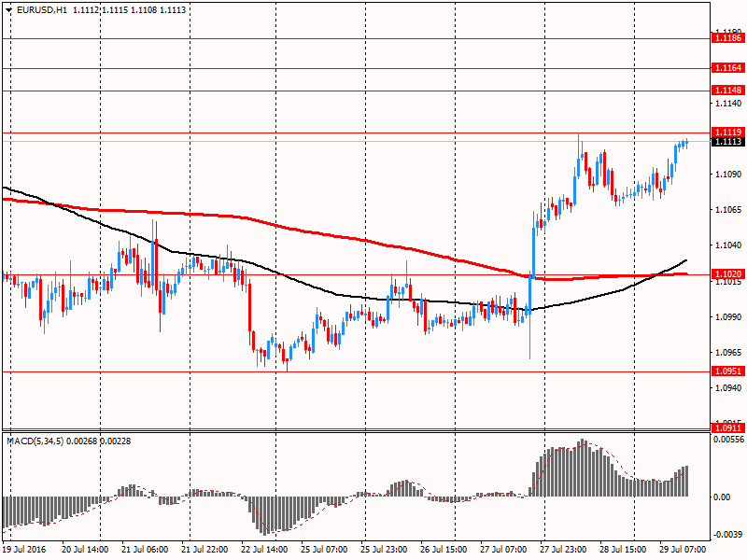Click the 29 Jul 07:00 time label
This screenshot has width=747, height=560.
click(684, 549)
